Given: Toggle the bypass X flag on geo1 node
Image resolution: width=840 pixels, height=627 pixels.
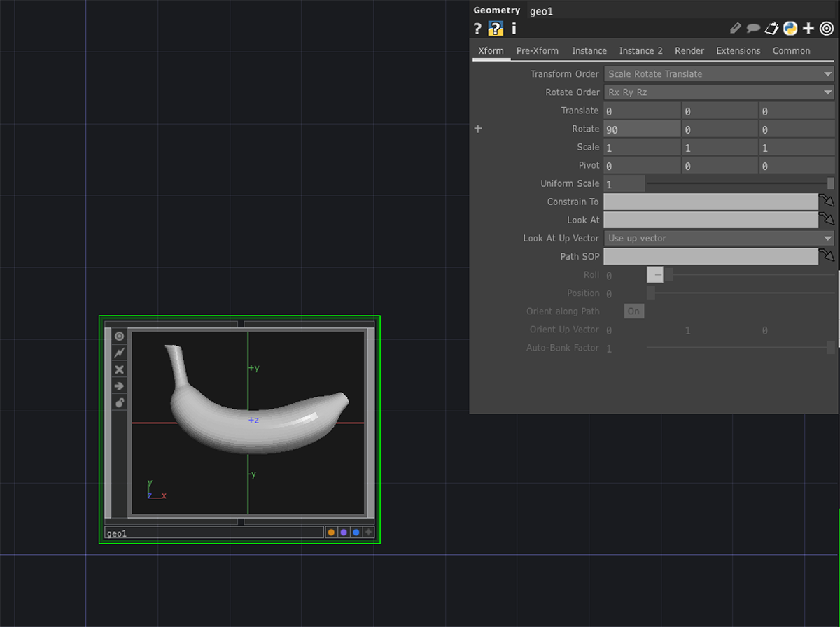Looking at the screenshot, I should click(x=119, y=369).
